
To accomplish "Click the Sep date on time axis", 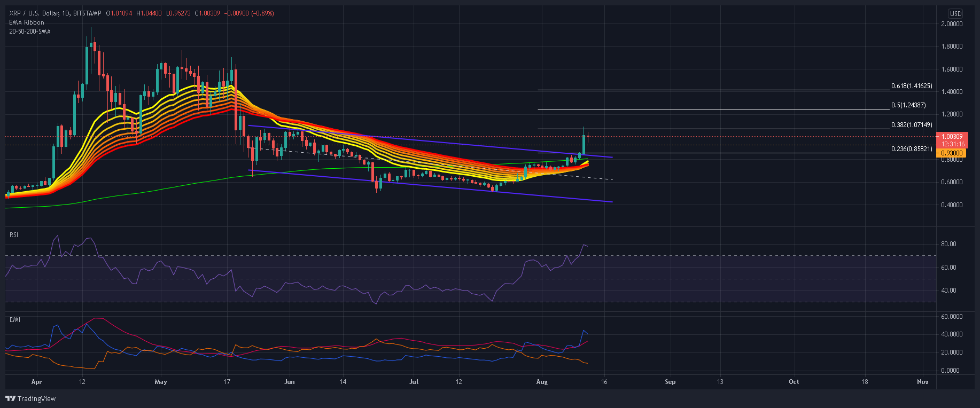I will 670,382.
